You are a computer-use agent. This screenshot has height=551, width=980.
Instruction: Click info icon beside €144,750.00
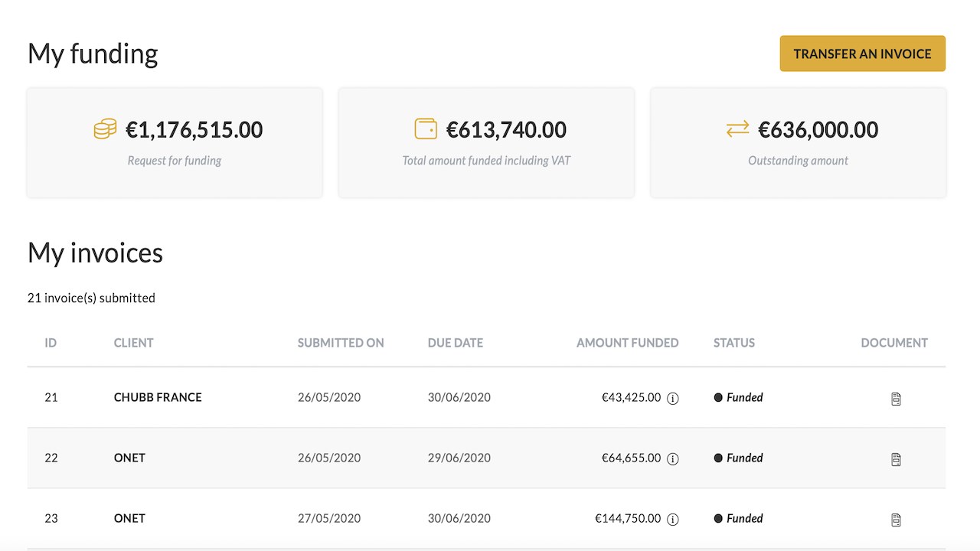click(x=673, y=519)
